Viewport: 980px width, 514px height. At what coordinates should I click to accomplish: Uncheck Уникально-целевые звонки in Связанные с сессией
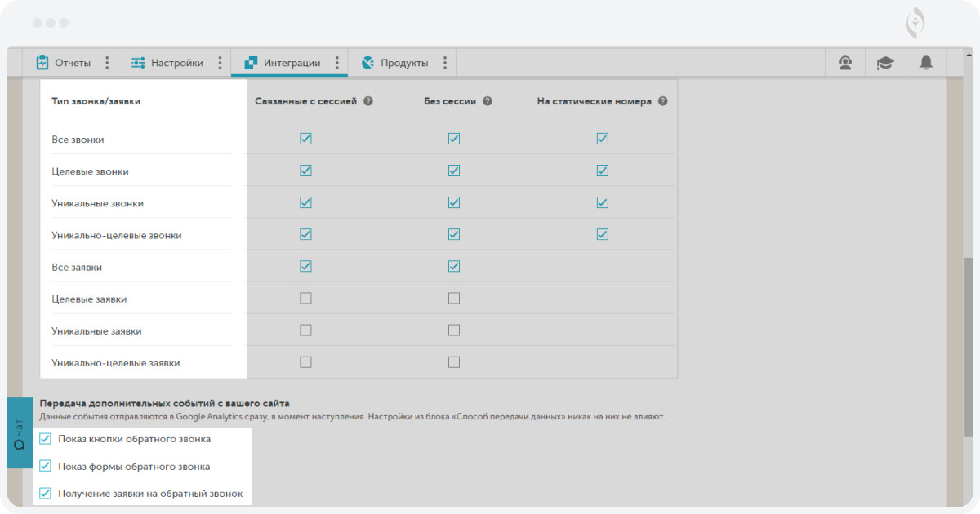pyautogui.click(x=305, y=234)
